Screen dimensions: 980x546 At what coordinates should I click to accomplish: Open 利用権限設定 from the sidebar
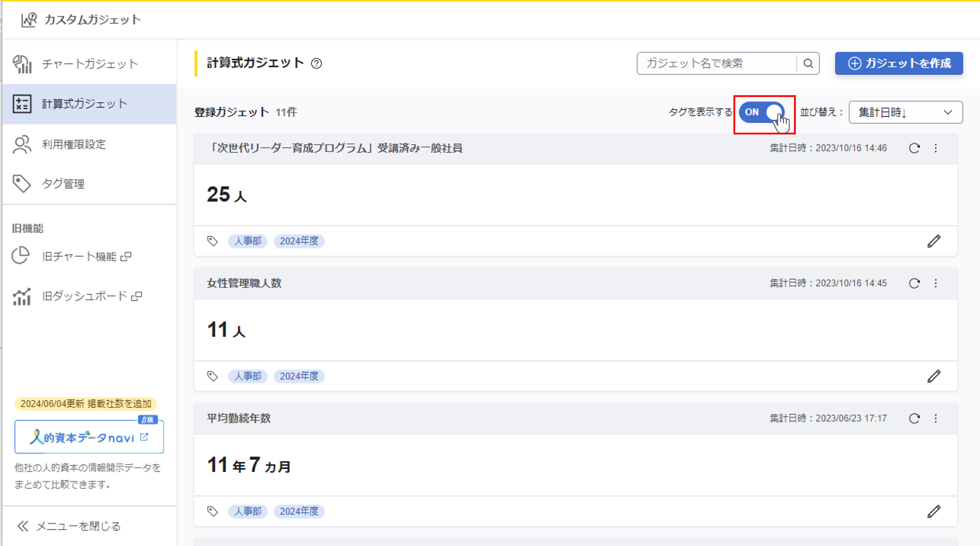(x=73, y=144)
